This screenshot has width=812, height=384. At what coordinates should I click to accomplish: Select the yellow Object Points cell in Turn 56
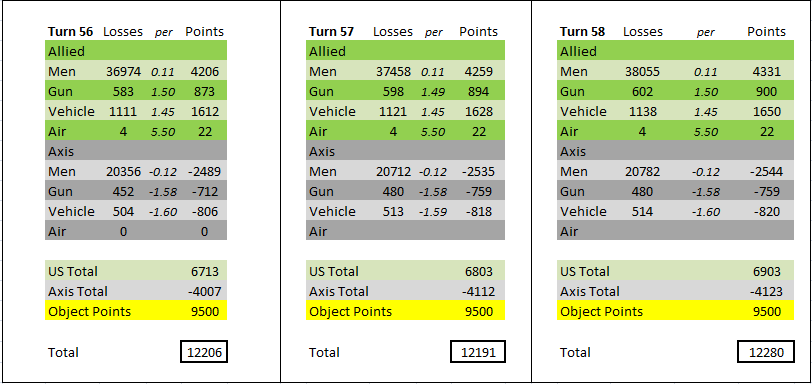pos(136,312)
